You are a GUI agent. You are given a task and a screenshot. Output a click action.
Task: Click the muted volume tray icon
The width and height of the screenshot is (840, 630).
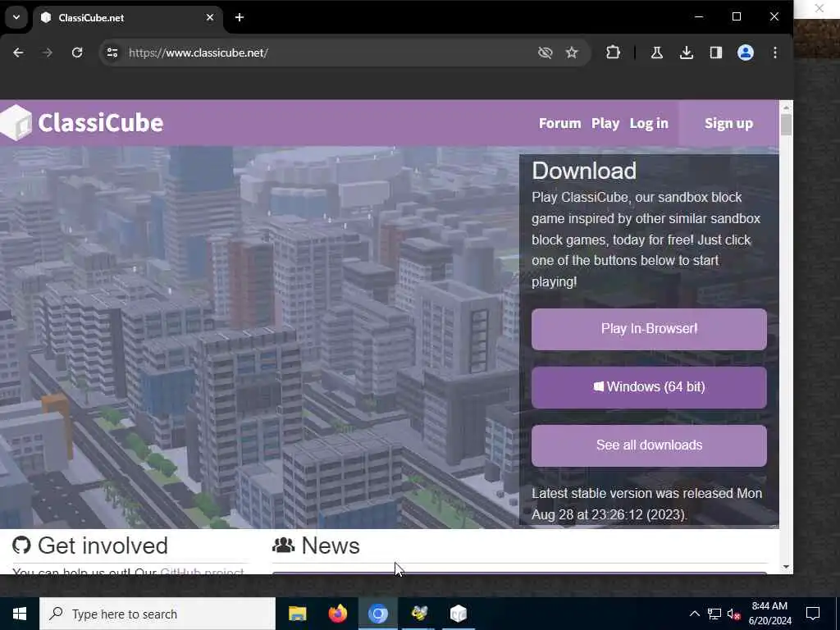tap(733, 614)
